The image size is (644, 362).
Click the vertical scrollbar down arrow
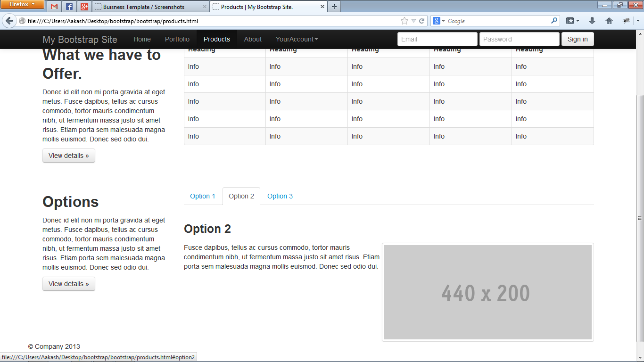click(640, 357)
